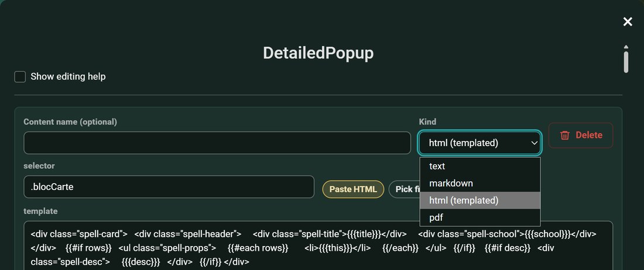Viewport: 644px width, 270px height.
Task: Click the DetailedPopup title text
Action: [318, 53]
